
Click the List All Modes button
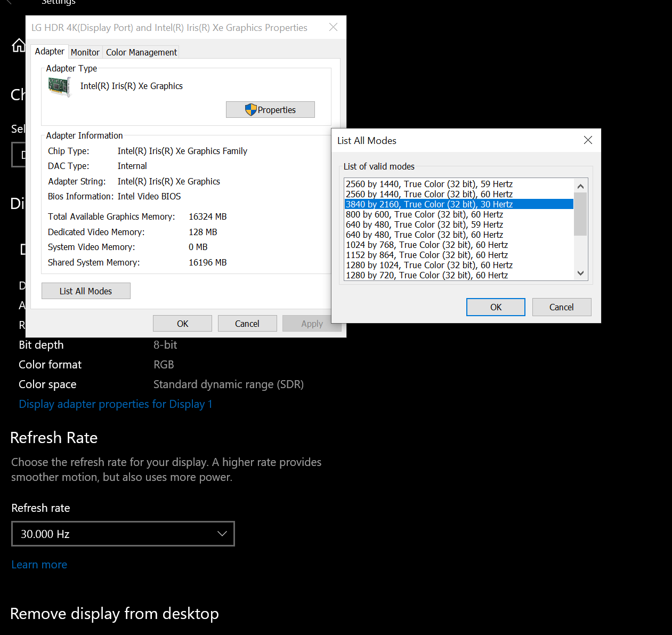tap(86, 291)
